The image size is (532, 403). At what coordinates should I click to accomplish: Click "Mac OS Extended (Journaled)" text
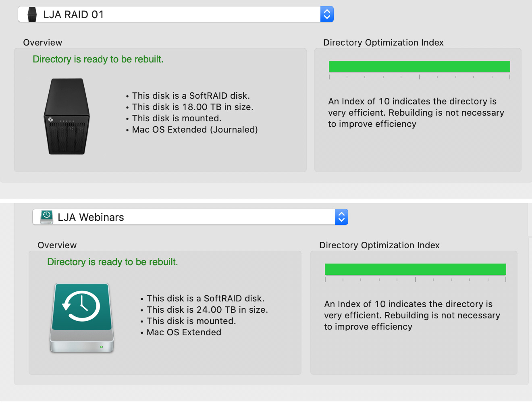pyautogui.click(x=195, y=130)
